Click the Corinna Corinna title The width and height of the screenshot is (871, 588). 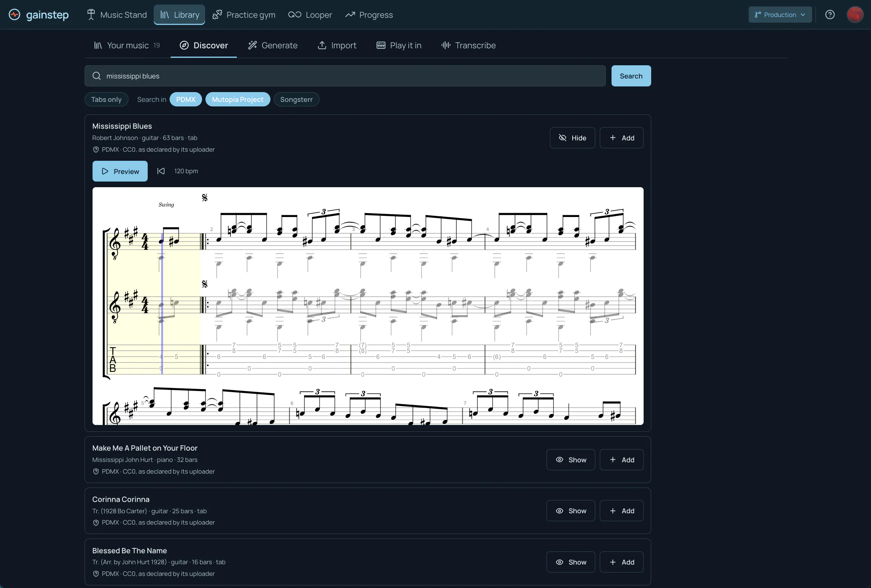pos(121,499)
